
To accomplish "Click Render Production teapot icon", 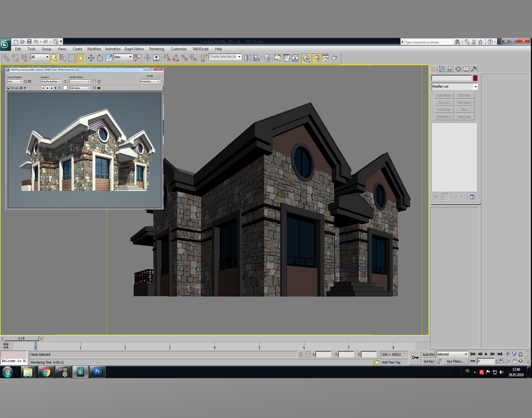I will coord(334,58).
